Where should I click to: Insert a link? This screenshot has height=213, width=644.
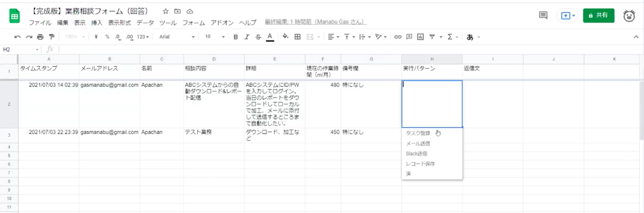398,37
